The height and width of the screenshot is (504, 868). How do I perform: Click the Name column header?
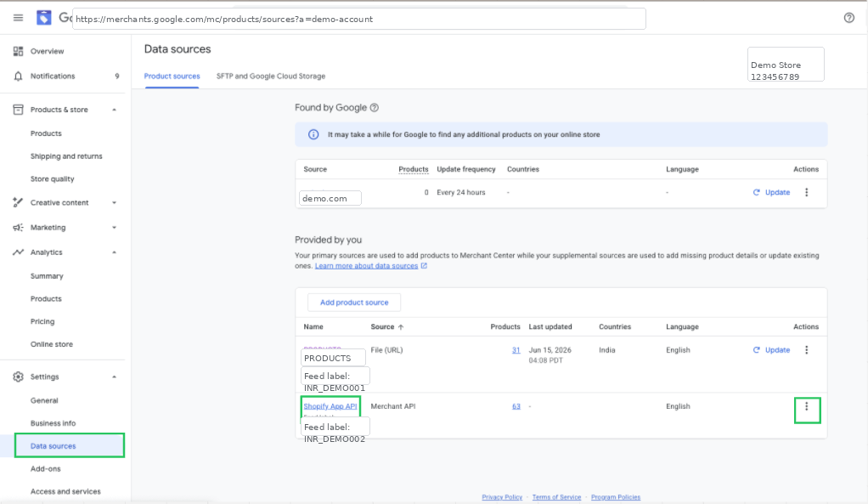click(313, 326)
